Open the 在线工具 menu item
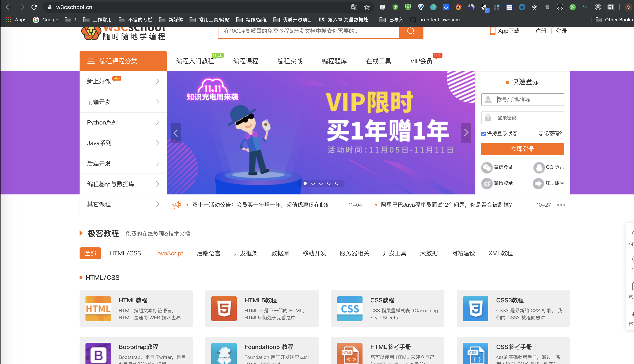 (x=379, y=61)
